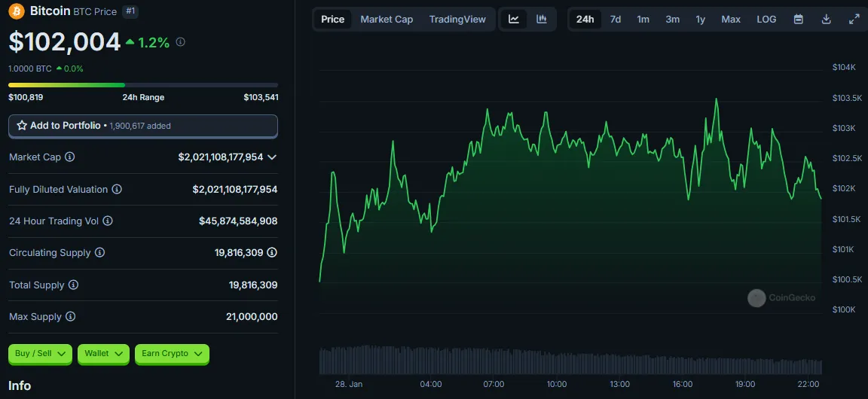
Task: Switch to the TradingView tab
Action: click(x=457, y=20)
